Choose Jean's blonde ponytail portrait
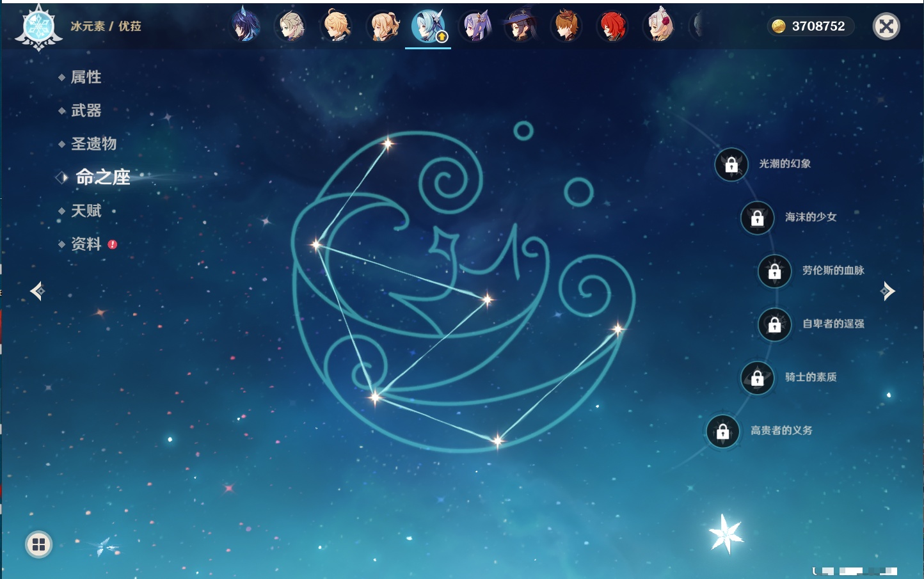 point(383,26)
